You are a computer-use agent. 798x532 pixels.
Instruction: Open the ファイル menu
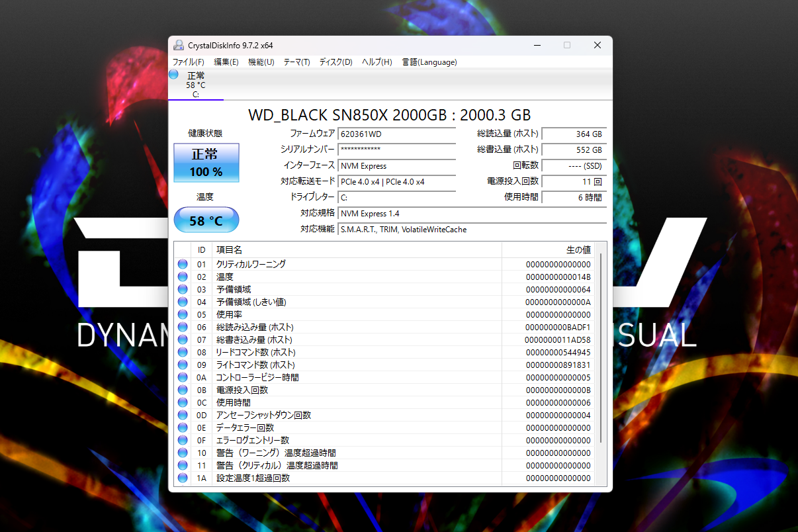coord(189,62)
